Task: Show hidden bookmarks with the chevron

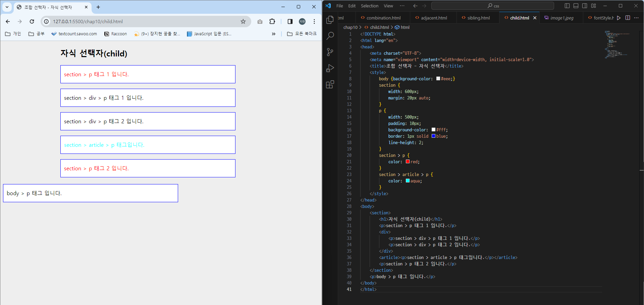Action: point(274,34)
